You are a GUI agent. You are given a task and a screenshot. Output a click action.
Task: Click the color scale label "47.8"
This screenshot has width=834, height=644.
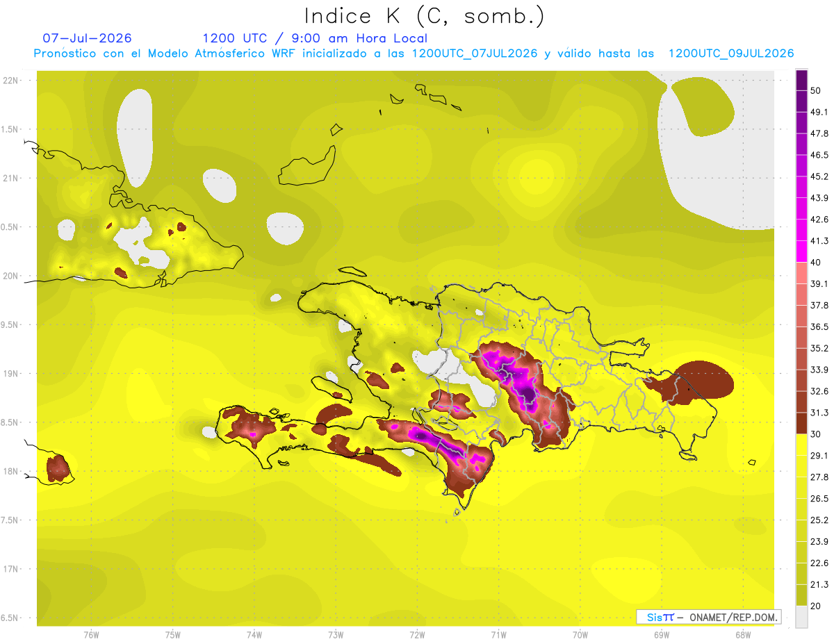[x=820, y=133]
